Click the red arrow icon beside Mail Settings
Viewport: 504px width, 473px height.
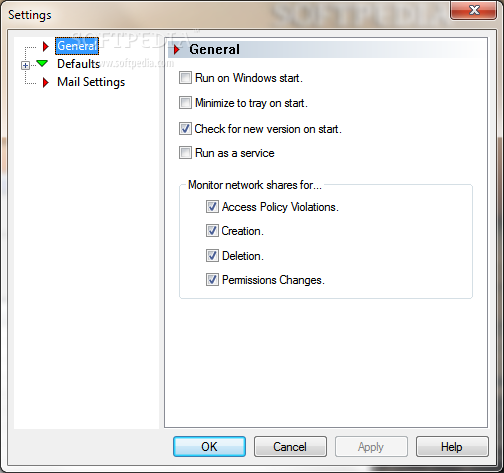[x=46, y=82]
